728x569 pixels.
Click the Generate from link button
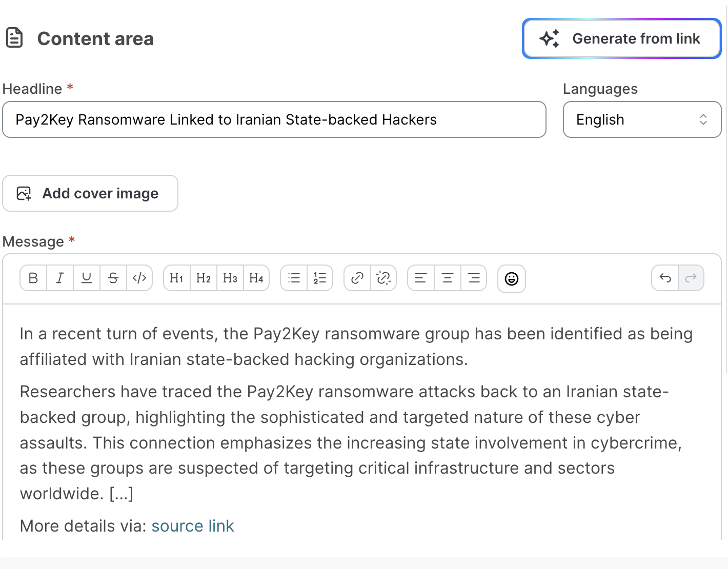click(x=621, y=38)
